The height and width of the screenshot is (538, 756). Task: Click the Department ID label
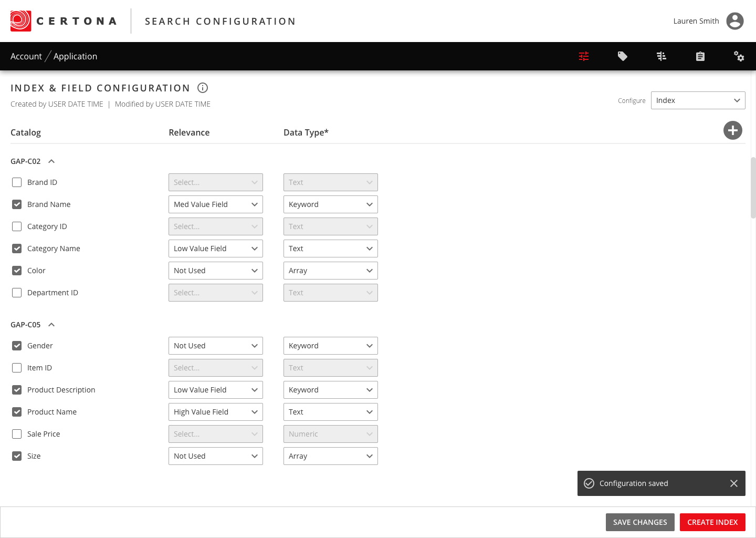[52, 293]
